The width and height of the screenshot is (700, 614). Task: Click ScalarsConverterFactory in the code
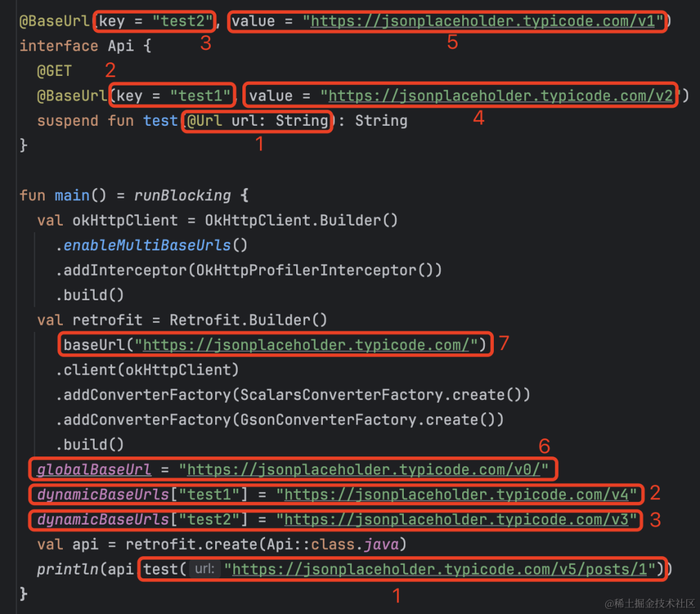point(341,395)
